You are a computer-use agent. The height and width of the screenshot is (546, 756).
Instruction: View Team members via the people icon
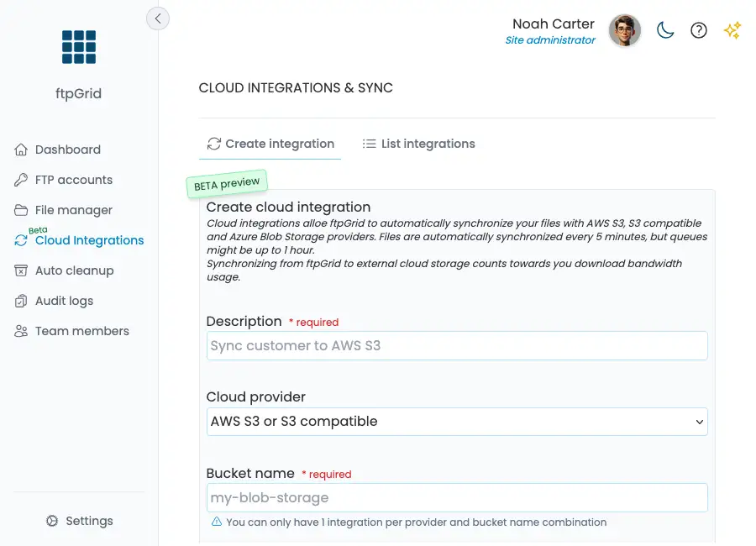(x=20, y=331)
